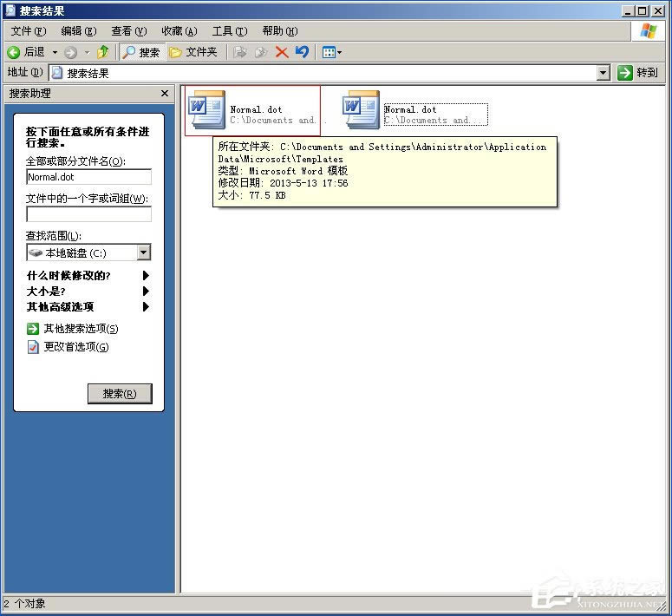672x616 pixels.
Task: Open the 编辑(E) menu
Action: (79, 31)
